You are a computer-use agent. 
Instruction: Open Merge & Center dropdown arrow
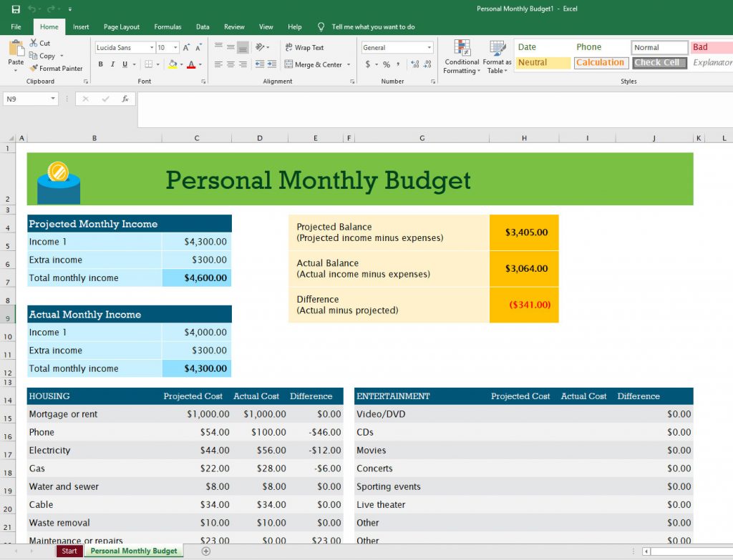[x=349, y=64]
